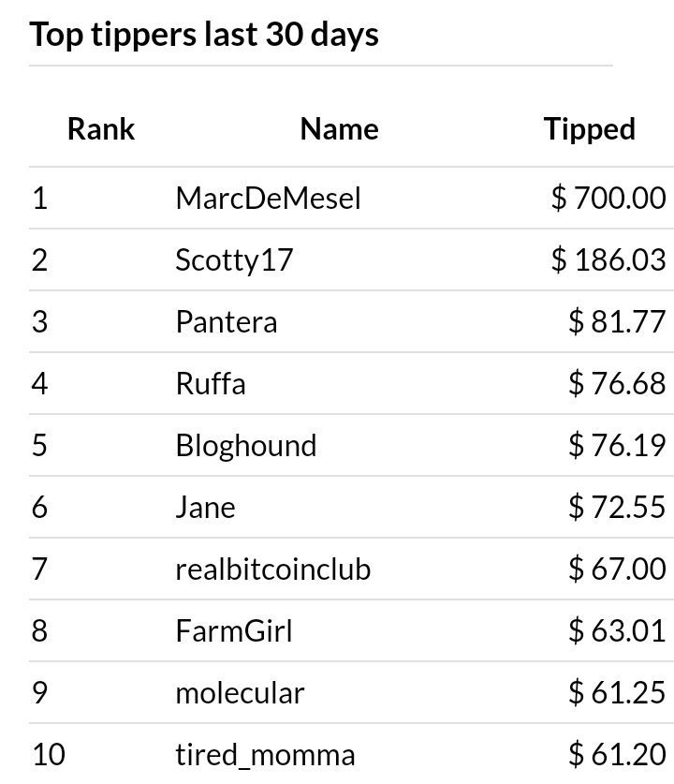The width and height of the screenshot is (674, 784).
Task: Select the realbitcoinclub name link
Action: (272, 569)
